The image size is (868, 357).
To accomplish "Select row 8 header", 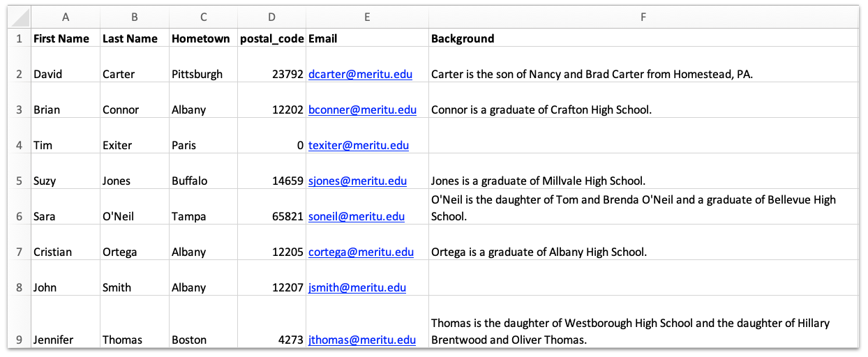I will point(20,278).
